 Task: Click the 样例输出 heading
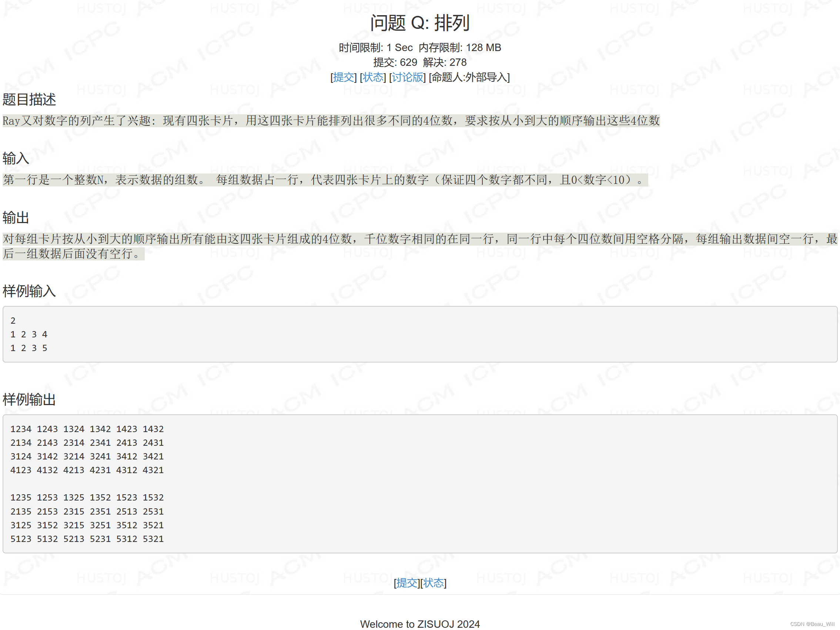[29, 400]
